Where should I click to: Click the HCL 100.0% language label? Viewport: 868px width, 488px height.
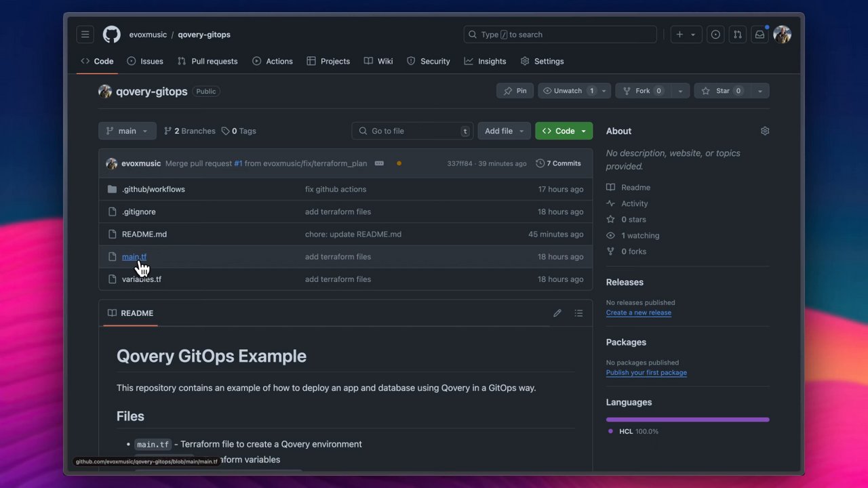point(633,431)
